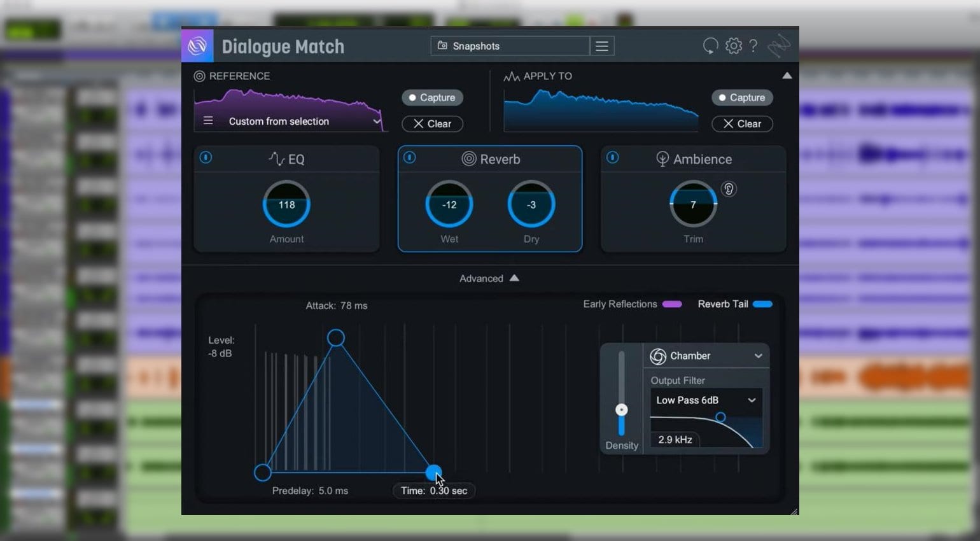Toggle the Reverb module power button
980x541 pixels.
(x=410, y=157)
